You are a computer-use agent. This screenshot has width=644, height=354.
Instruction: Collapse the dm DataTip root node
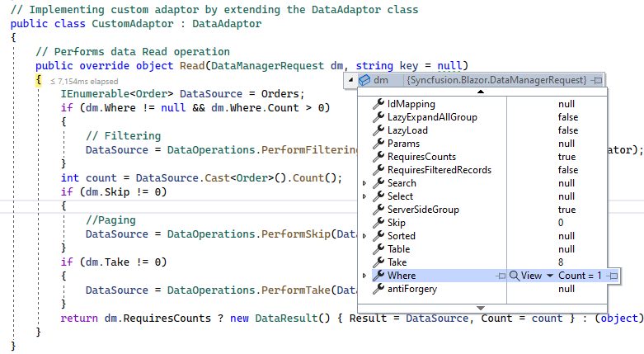point(350,80)
